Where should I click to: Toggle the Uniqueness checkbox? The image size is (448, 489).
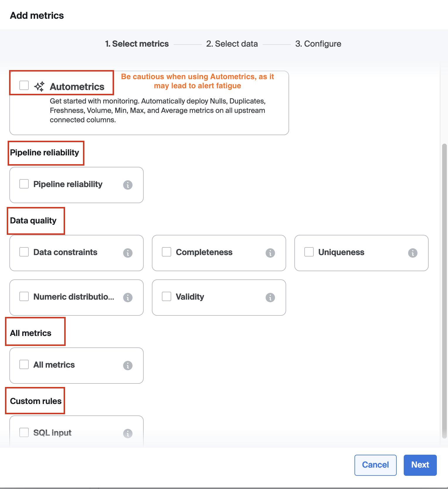pos(309,252)
